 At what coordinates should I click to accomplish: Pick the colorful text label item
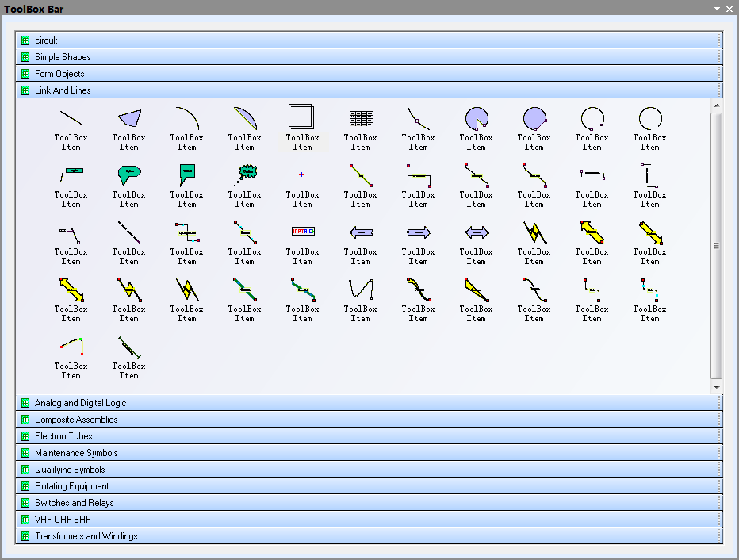[x=302, y=232]
